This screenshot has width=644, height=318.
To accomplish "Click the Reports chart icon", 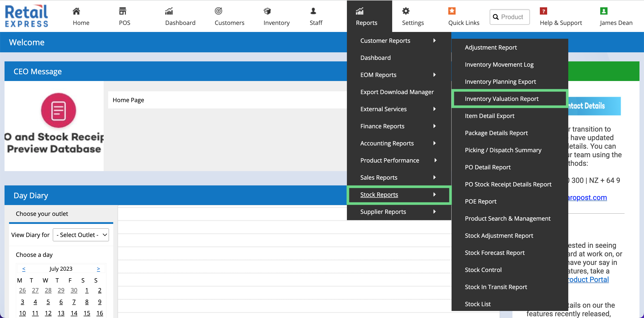I will point(359,11).
